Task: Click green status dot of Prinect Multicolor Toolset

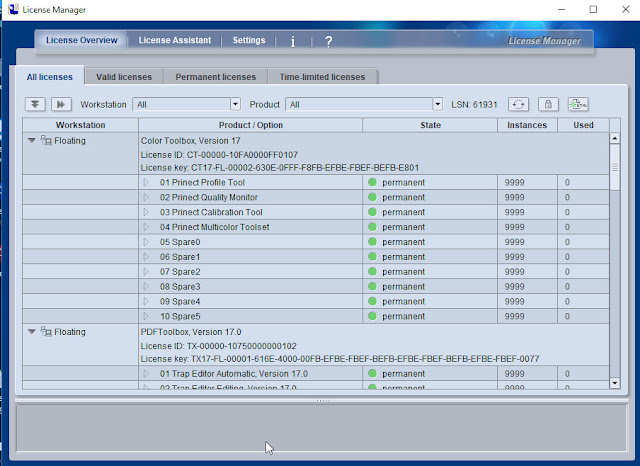Action: (372, 227)
